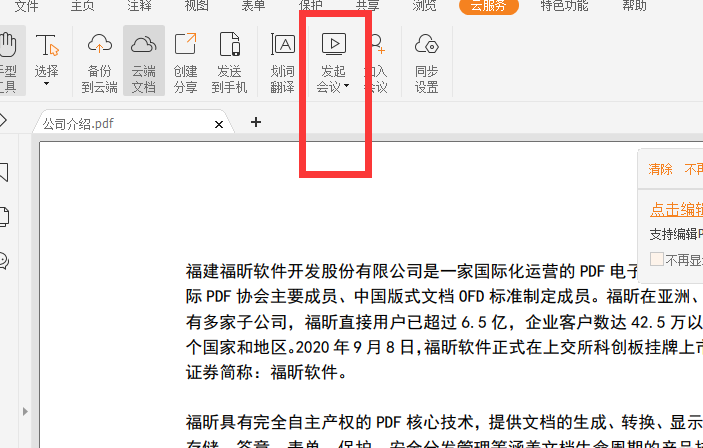Open the 帮助 tab
The image size is (703, 448).
tap(634, 5)
